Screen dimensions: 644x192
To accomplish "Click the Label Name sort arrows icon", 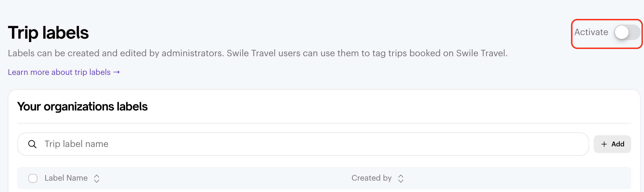I will 97,178.
